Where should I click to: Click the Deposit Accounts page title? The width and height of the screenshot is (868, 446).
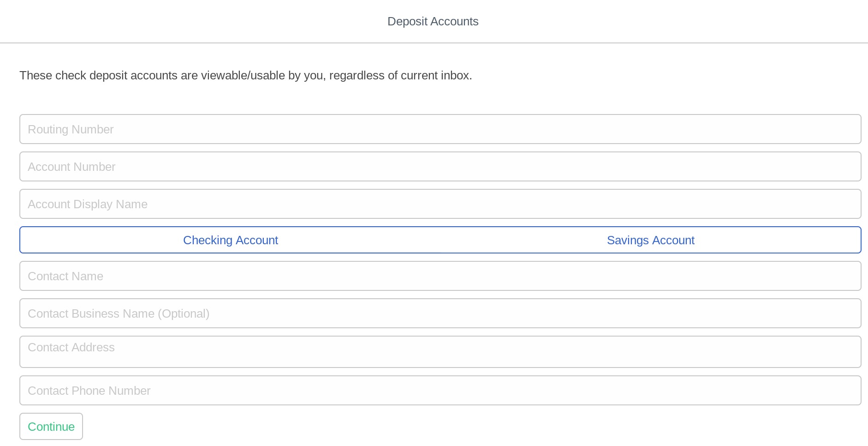433,21
